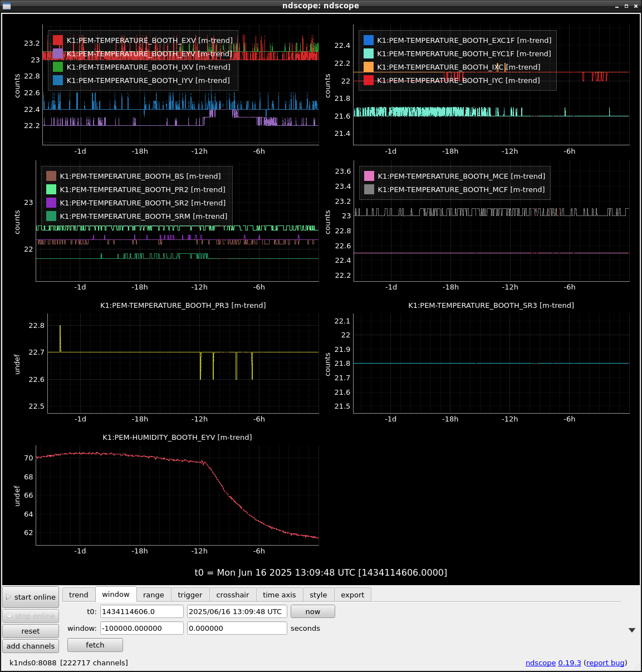Click legend label K1:PEM-TEMPERATURE_BOOTH_MCE [m-trend]
Screen dimensions: 642x672
[462, 176]
